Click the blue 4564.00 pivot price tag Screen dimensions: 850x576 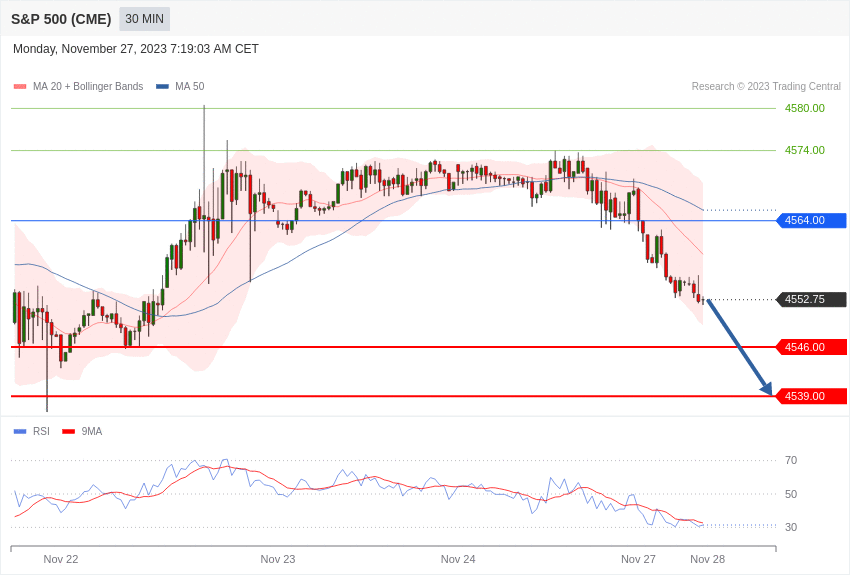812,220
